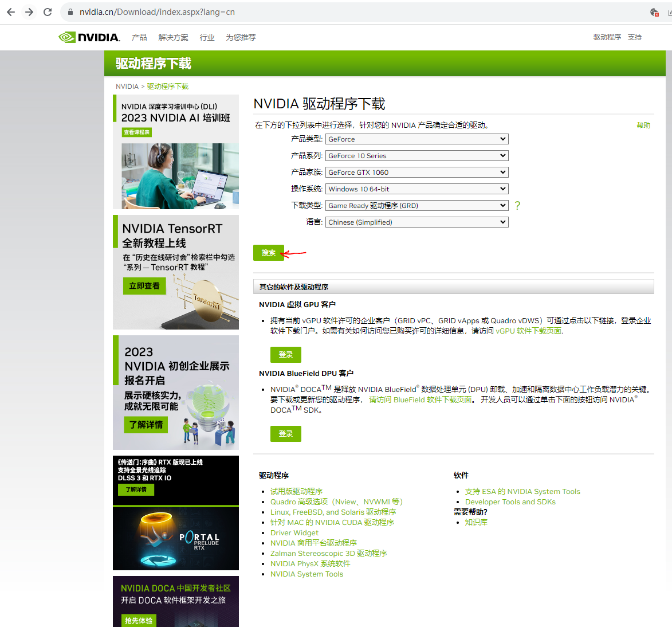Click the NVIDIA logo
The width and height of the screenshot is (672, 627).
[x=89, y=37]
